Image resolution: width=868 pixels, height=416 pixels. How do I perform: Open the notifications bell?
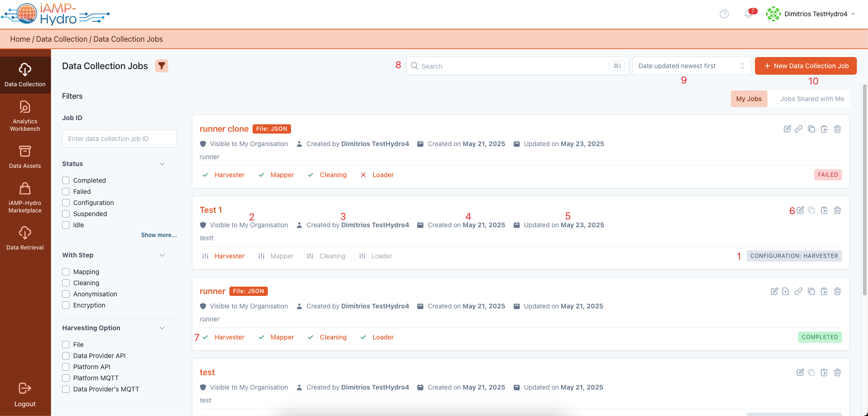pyautogui.click(x=748, y=14)
